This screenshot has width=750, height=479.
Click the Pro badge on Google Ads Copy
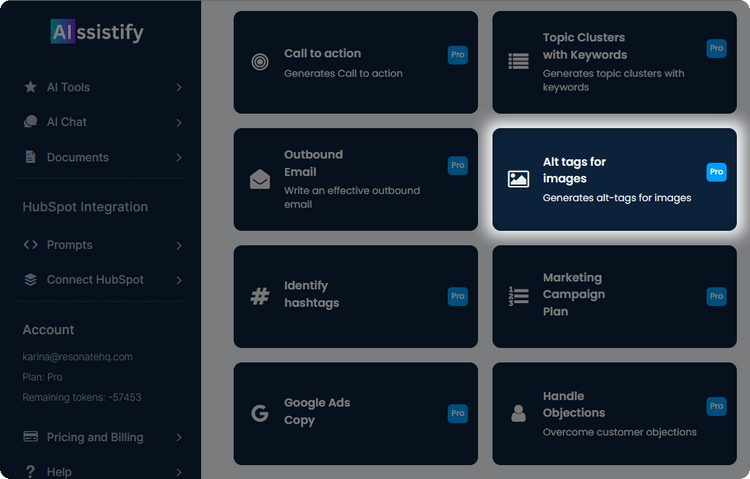[457, 412]
